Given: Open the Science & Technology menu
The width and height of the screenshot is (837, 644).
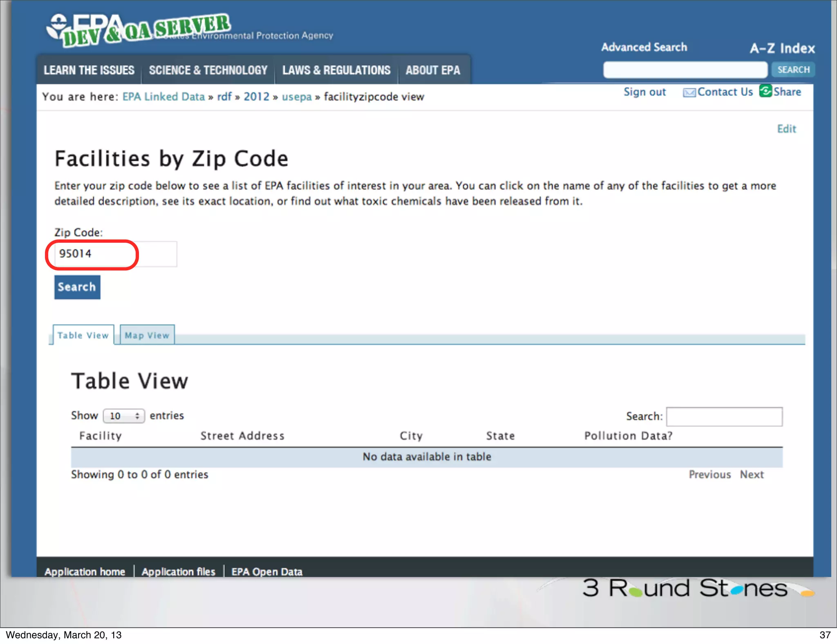Looking at the screenshot, I should click(208, 70).
